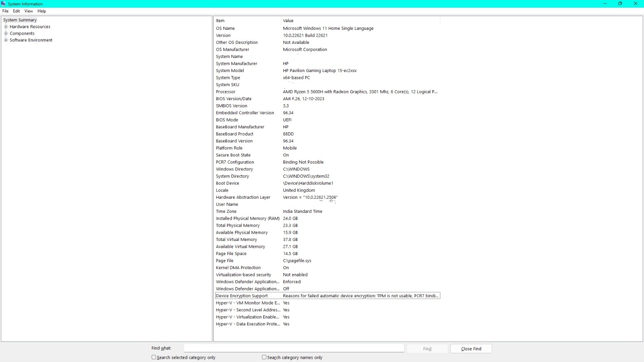Select the Components tree label

point(22,33)
